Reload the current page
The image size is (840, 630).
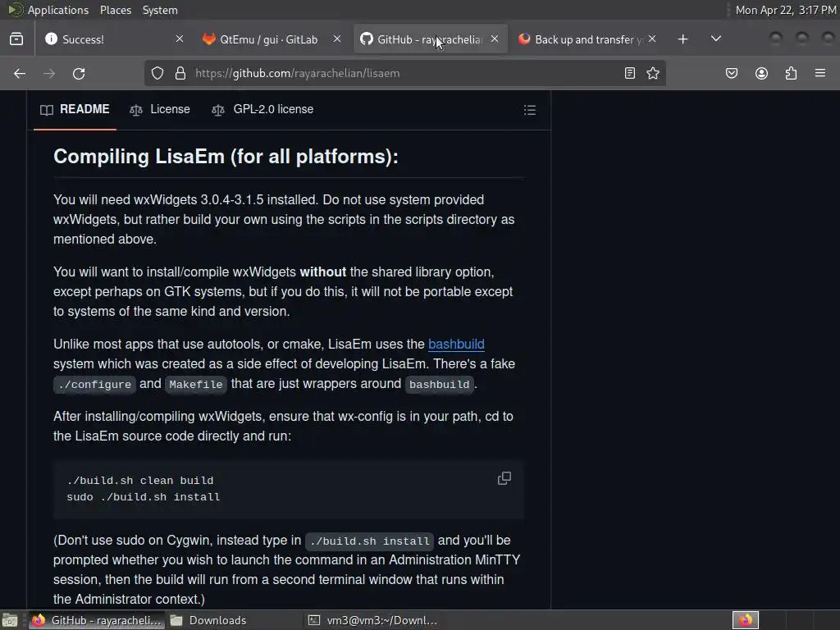(79, 73)
